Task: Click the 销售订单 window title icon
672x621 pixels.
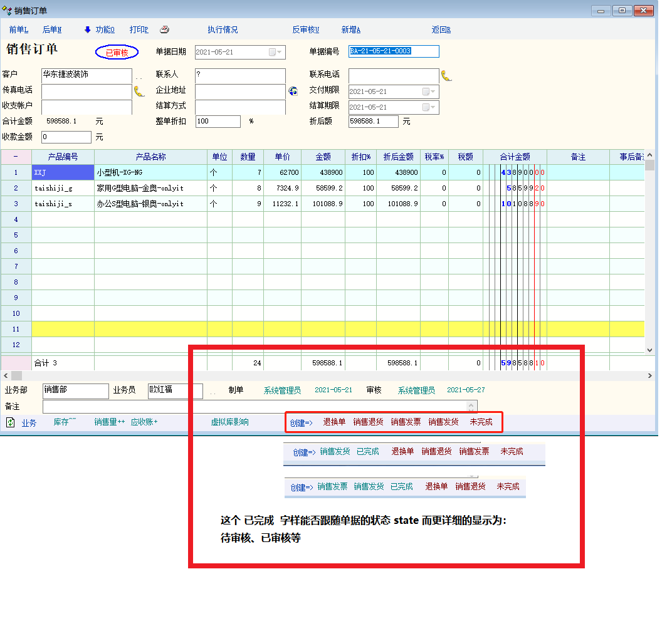Action: (x=7, y=11)
